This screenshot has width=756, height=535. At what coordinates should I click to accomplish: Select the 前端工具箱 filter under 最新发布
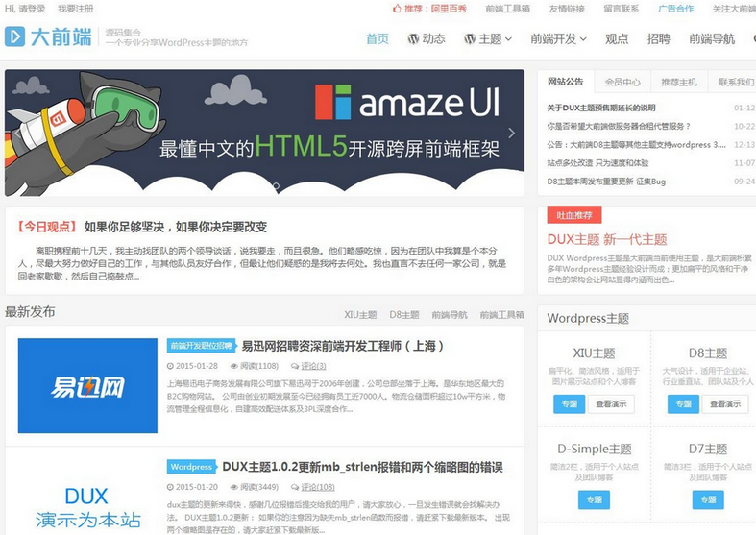(x=501, y=315)
